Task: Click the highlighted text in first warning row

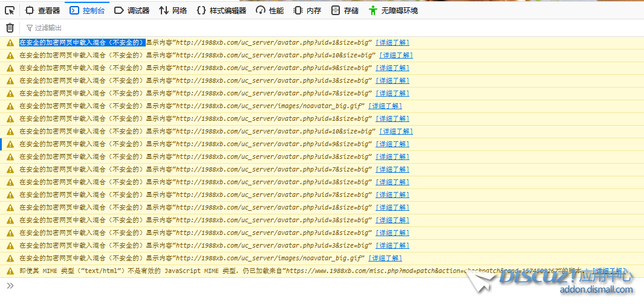Action: (x=82, y=43)
